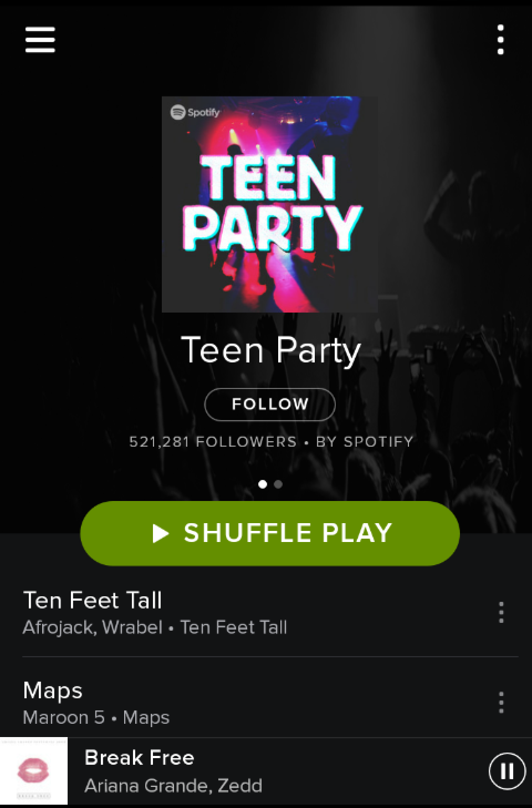Select the first page indicator dot

pyautogui.click(x=263, y=484)
